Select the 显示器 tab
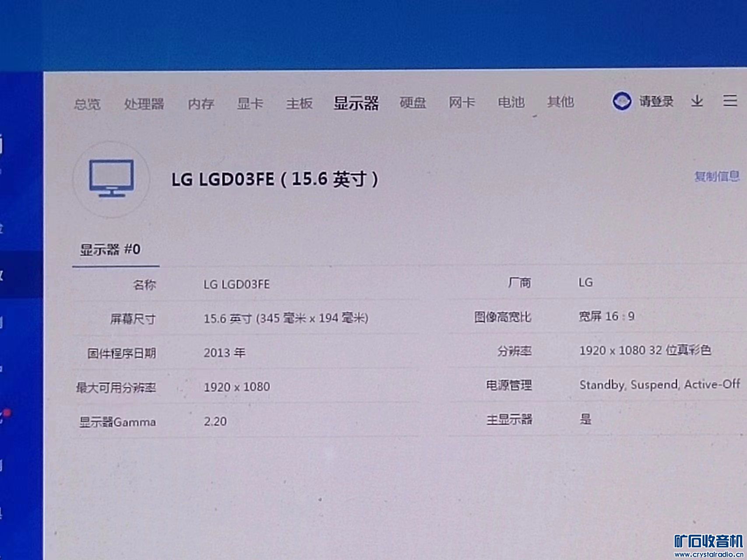The height and width of the screenshot is (560, 747). 356,103
